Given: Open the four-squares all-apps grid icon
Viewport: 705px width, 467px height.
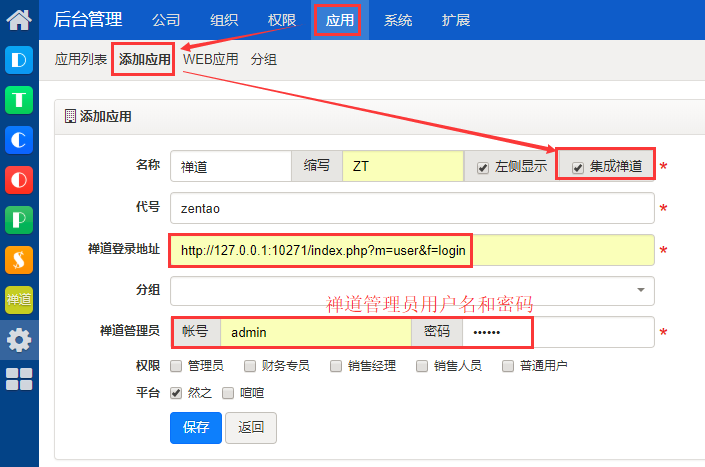Looking at the screenshot, I should (19, 379).
